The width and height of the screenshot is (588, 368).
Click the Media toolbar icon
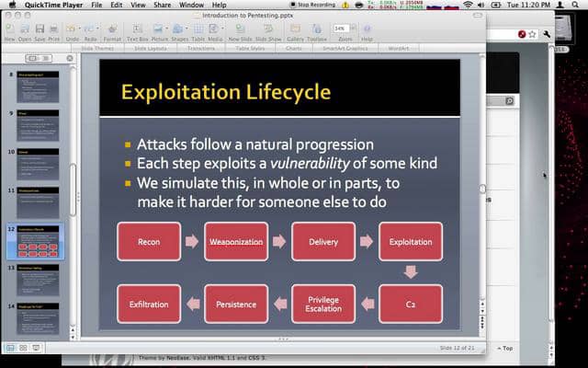214,29
